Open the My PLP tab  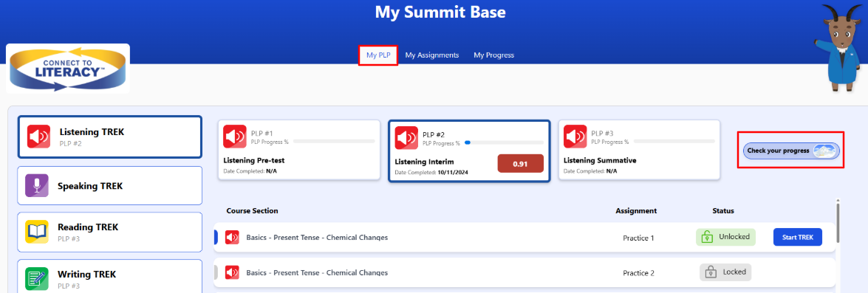pos(378,55)
